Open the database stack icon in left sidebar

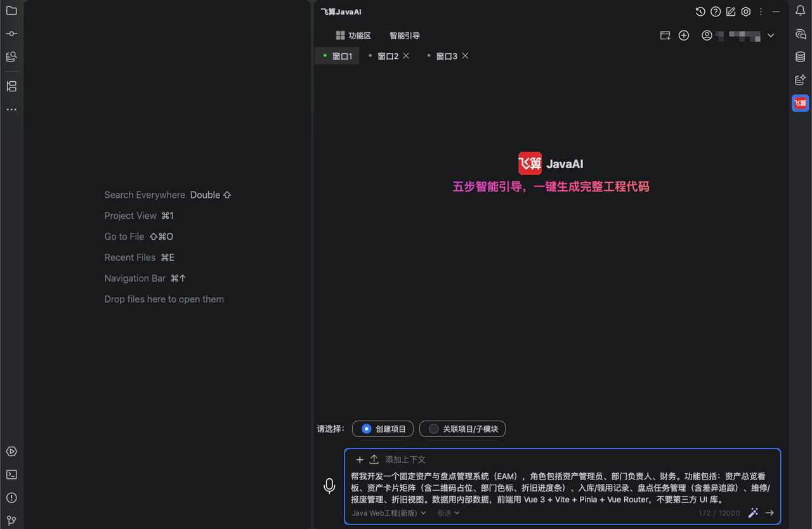pos(11,56)
